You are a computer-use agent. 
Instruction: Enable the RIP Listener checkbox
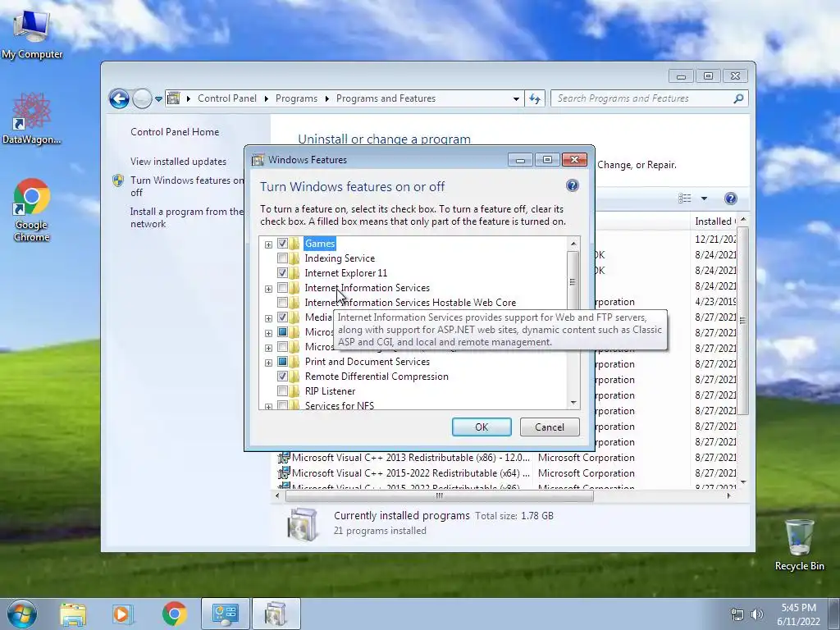(282, 391)
